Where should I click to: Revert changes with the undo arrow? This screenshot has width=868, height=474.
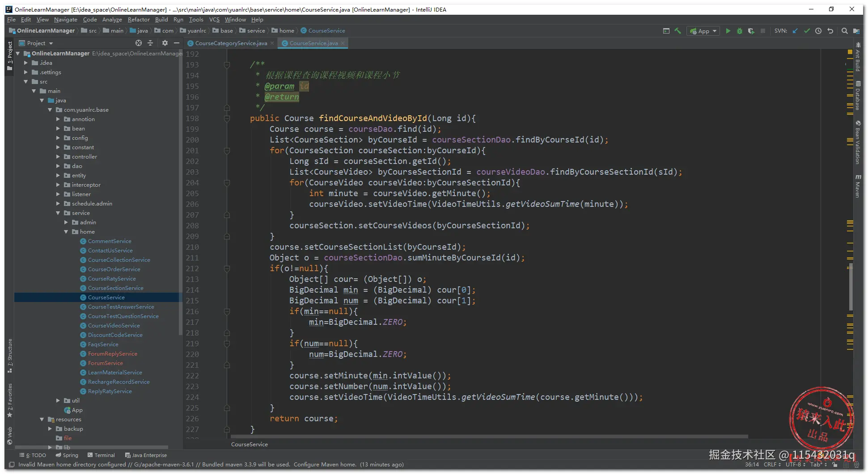[830, 31]
